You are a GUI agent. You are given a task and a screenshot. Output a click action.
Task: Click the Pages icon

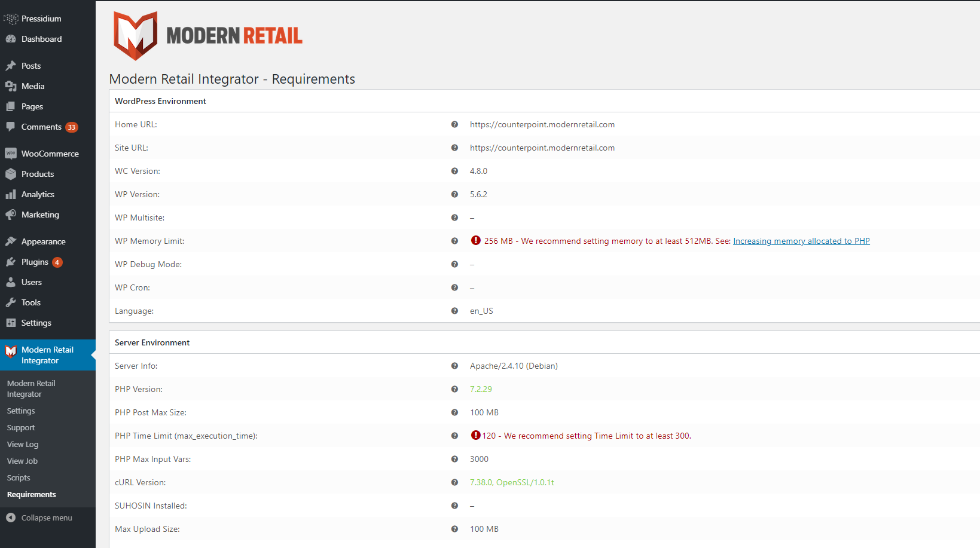11,106
